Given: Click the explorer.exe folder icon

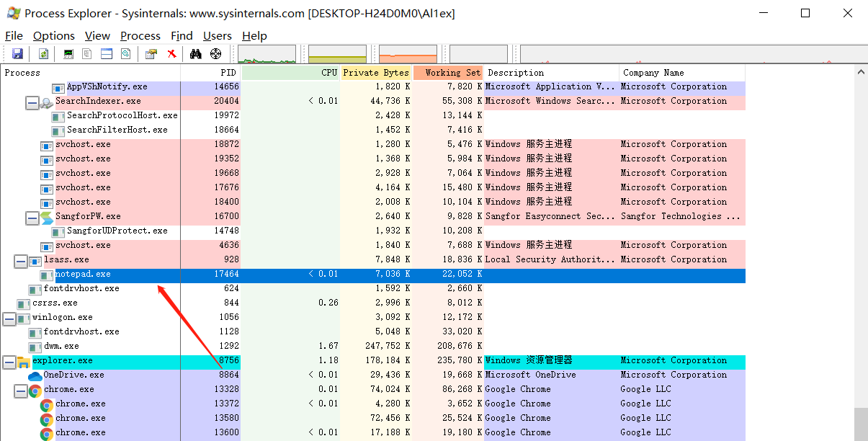Looking at the screenshot, I should click(x=23, y=361).
